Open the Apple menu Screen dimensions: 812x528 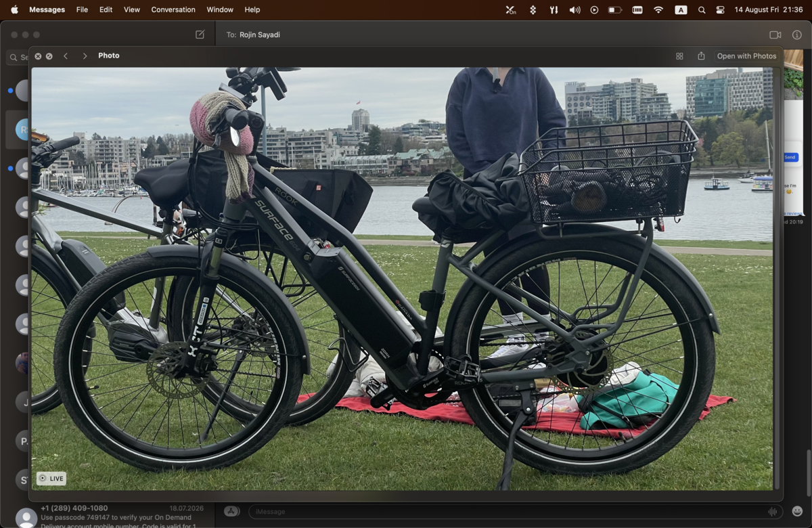14,9
